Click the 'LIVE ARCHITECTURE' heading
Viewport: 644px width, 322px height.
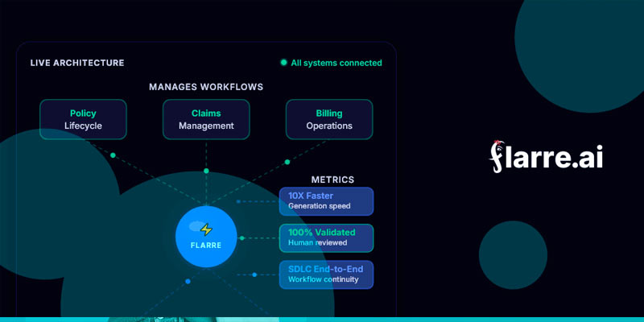click(x=77, y=63)
